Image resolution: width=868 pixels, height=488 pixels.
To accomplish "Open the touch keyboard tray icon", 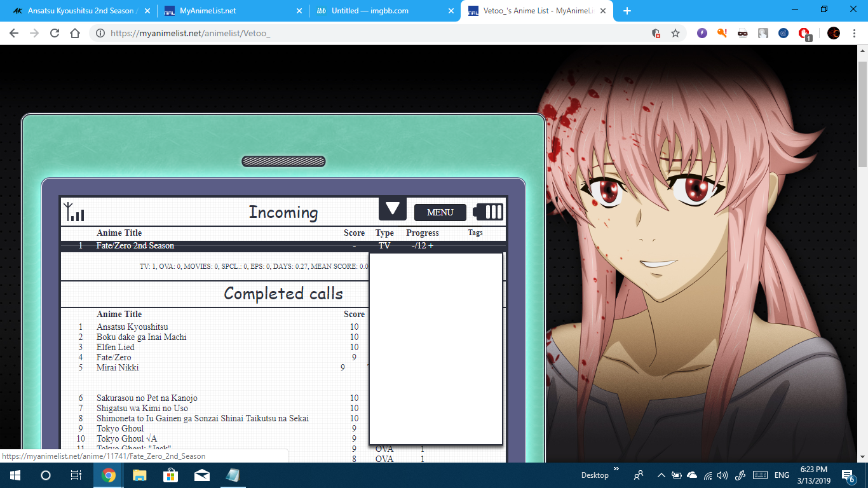I will (759, 475).
